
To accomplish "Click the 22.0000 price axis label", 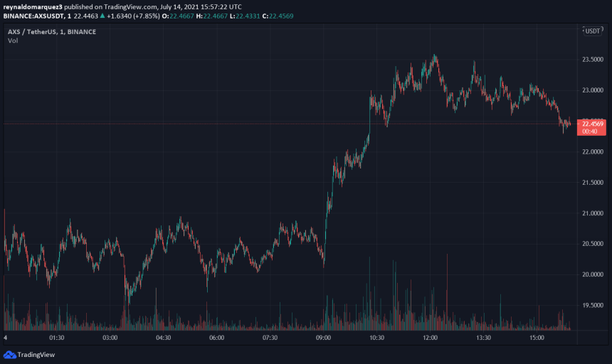I will pos(593,151).
